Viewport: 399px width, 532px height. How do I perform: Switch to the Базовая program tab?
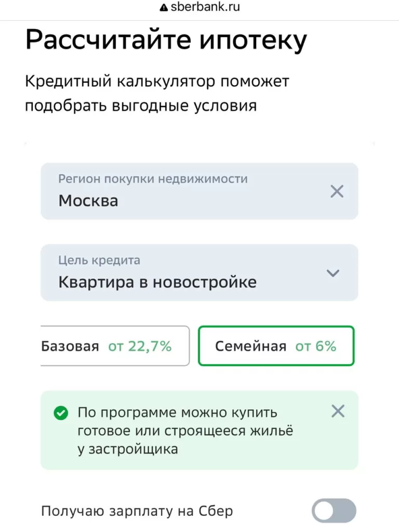tap(114, 345)
